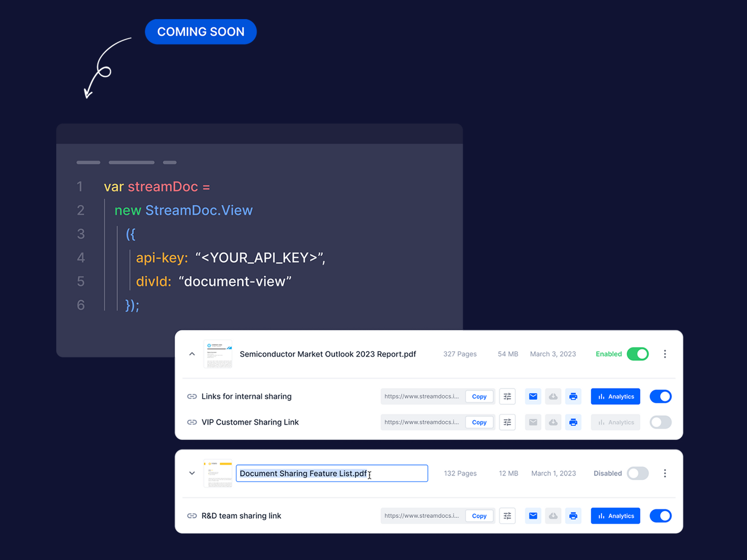The width and height of the screenshot is (747, 560).
Task: Turn off the internal sharing link toggle
Action: click(x=660, y=396)
